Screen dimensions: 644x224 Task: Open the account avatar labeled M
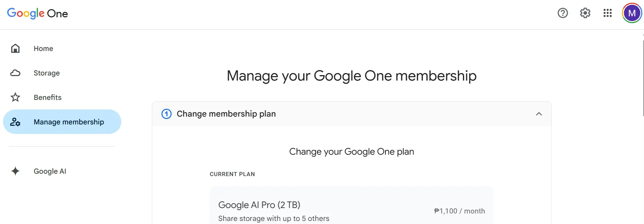[x=632, y=13]
